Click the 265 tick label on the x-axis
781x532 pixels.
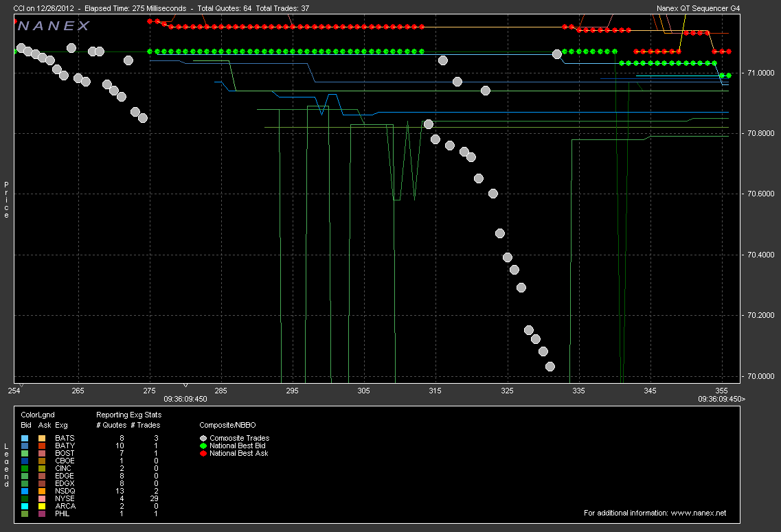pyautogui.click(x=78, y=391)
